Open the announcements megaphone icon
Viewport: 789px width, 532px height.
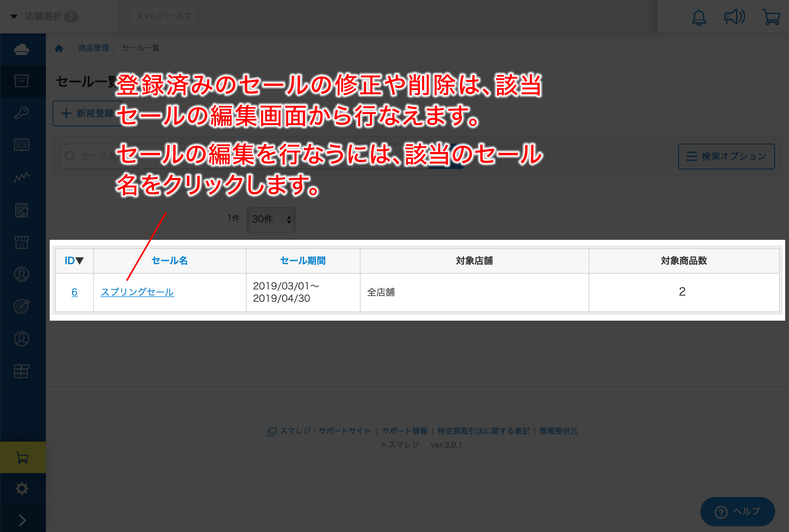coord(734,17)
